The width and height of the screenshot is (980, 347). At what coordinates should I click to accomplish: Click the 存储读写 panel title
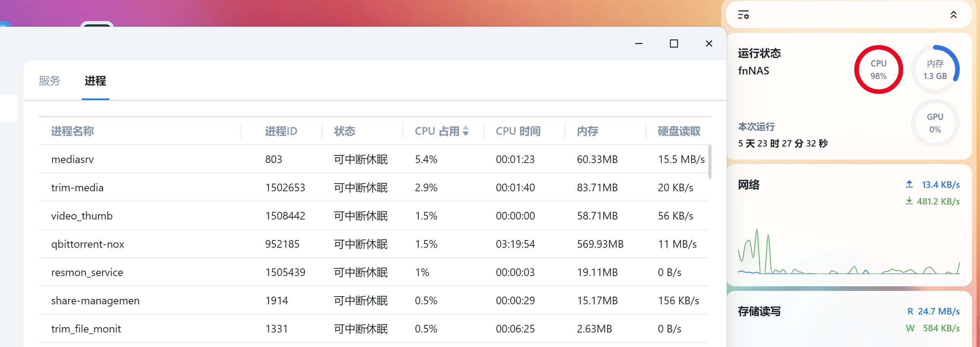[x=759, y=311]
